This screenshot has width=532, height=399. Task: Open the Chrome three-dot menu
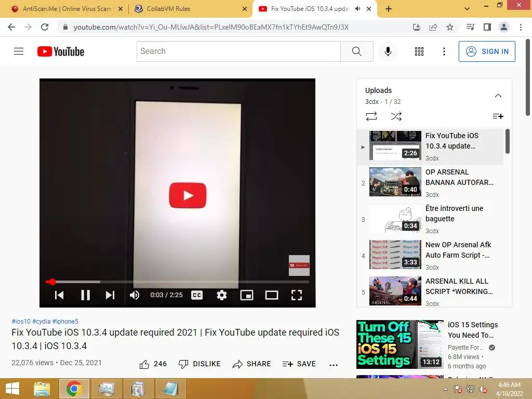(521, 27)
